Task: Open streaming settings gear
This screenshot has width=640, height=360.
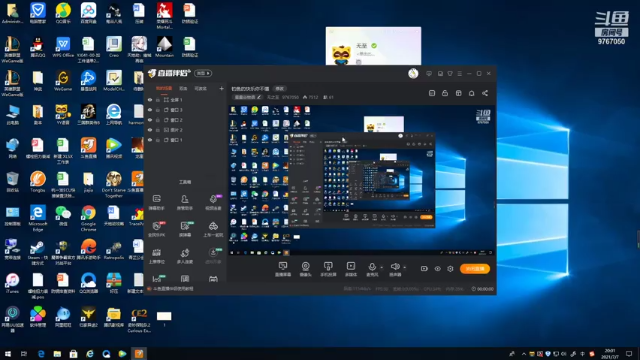Action: 450,269
